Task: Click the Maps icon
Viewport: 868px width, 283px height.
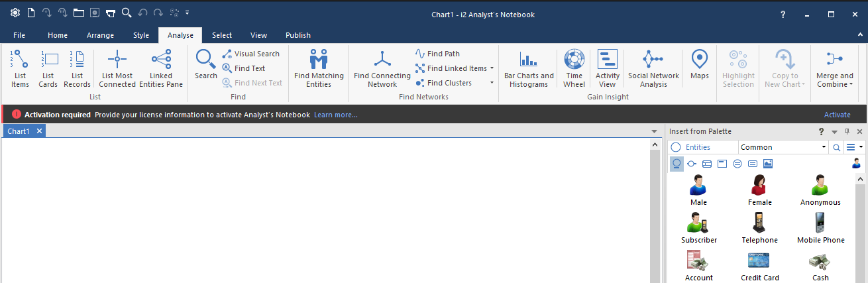Action: pyautogui.click(x=699, y=60)
